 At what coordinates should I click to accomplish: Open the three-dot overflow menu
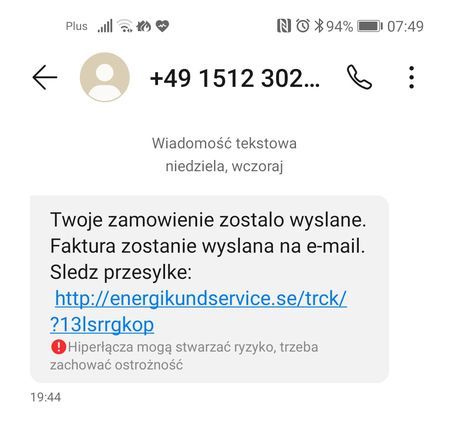(412, 77)
